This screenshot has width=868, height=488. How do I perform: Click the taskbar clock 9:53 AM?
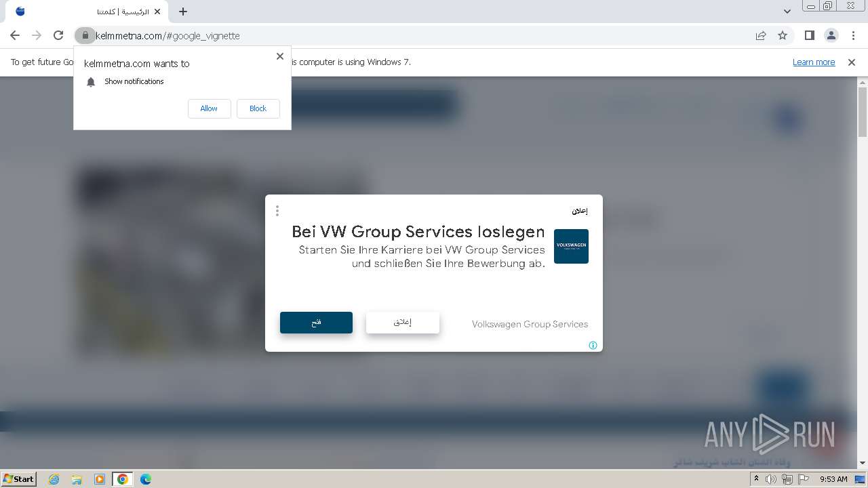point(833,479)
